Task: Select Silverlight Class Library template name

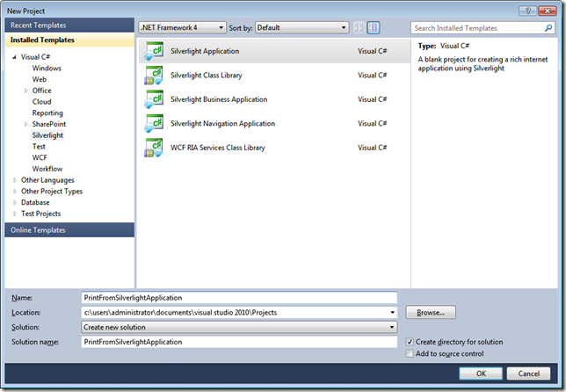Action: (207, 76)
